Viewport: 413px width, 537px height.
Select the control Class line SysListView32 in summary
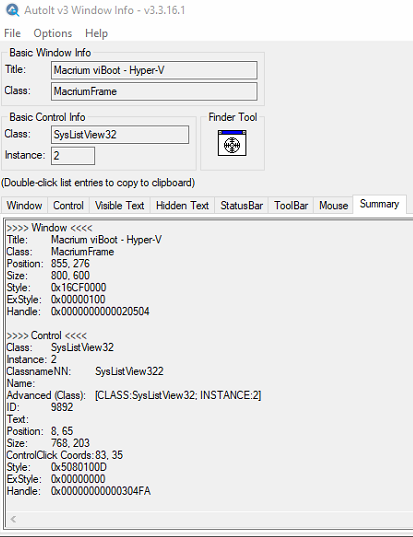pos(60,348)
